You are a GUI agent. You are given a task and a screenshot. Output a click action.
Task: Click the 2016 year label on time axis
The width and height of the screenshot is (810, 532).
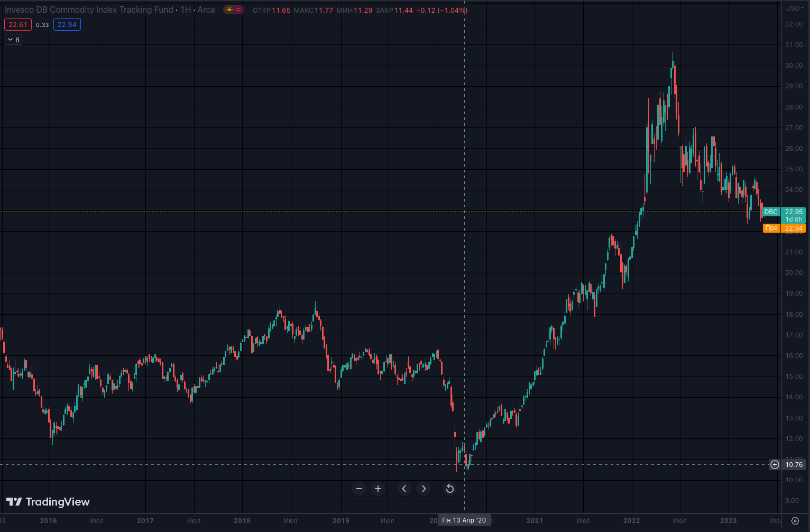(48, 520)
